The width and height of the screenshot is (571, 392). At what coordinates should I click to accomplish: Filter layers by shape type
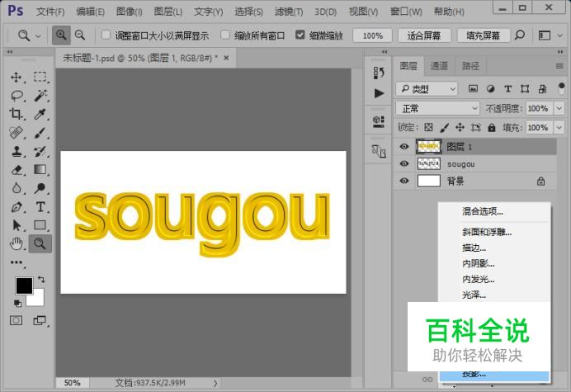coord(525,88)
